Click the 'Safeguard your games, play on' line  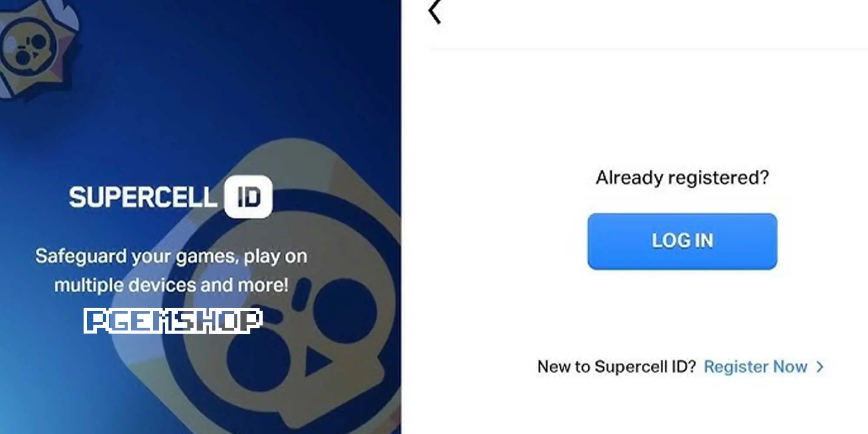pyautogui.click(x=171, y=256)
